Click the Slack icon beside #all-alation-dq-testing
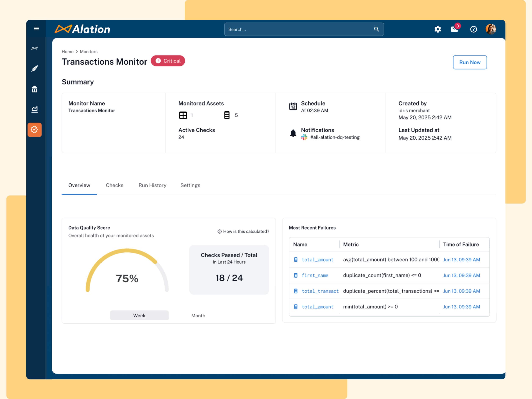Image resolution: width=532 pixels, height=399 pixels. point(304,137)
